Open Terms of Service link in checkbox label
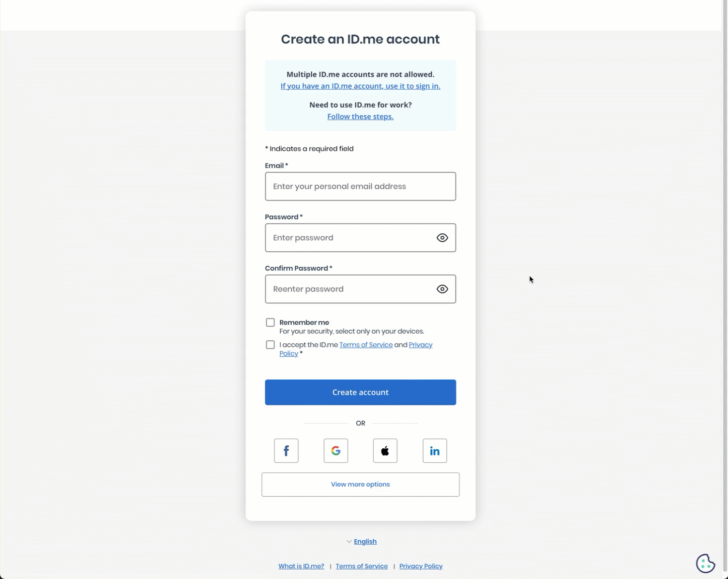Screen dimensions: 728x579 click(x=366, y=345)
